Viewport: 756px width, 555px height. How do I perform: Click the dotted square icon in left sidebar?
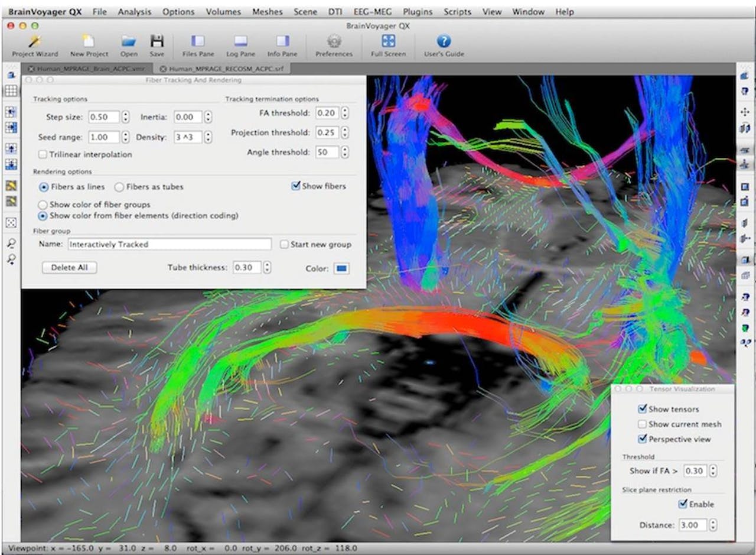click(11, 222)
